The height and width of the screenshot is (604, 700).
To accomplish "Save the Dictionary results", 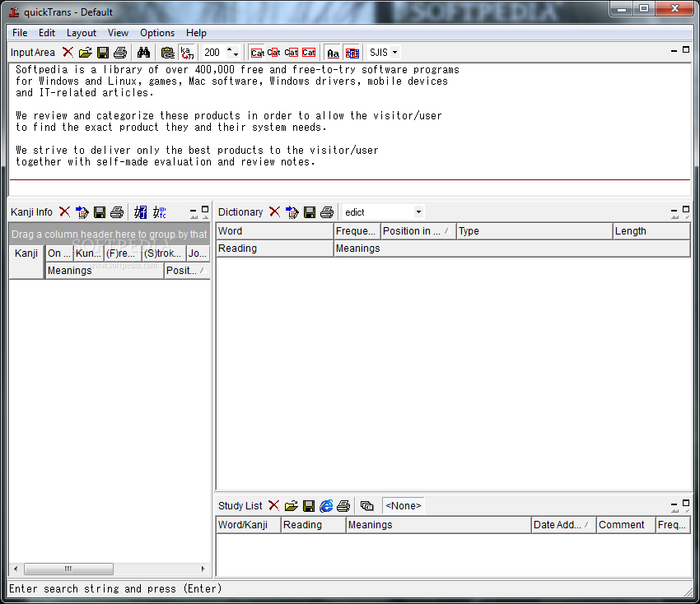I will click(x=310, y=211).
